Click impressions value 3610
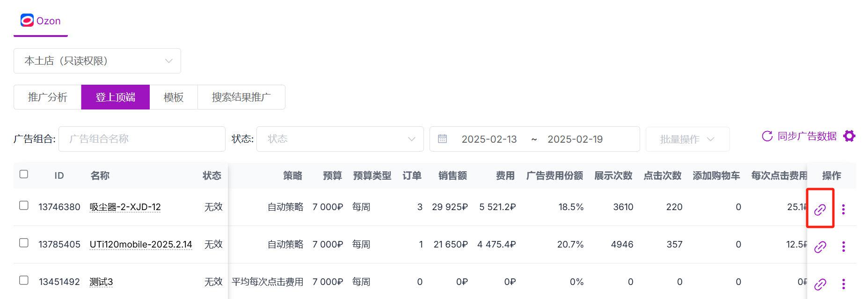The width and height of the screenshot is (868, 299). point(623,207)
